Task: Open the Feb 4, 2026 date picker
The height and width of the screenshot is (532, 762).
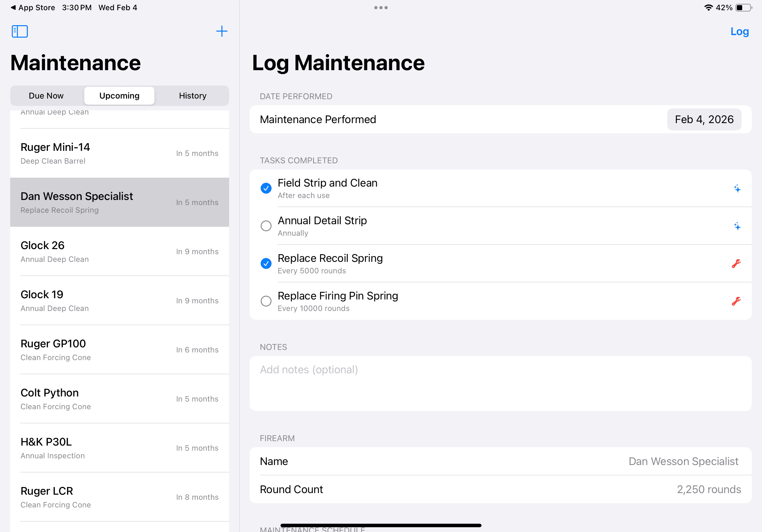Action: [x=704, y=119]
